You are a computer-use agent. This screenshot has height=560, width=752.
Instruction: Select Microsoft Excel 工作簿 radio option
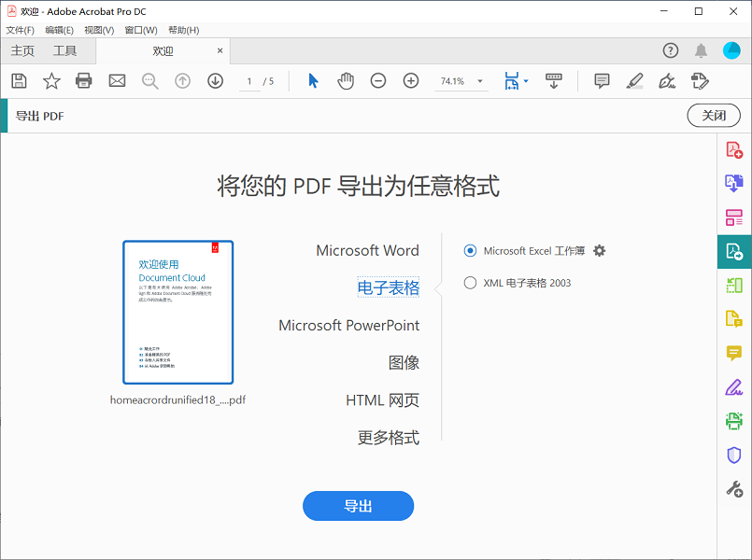470,250
